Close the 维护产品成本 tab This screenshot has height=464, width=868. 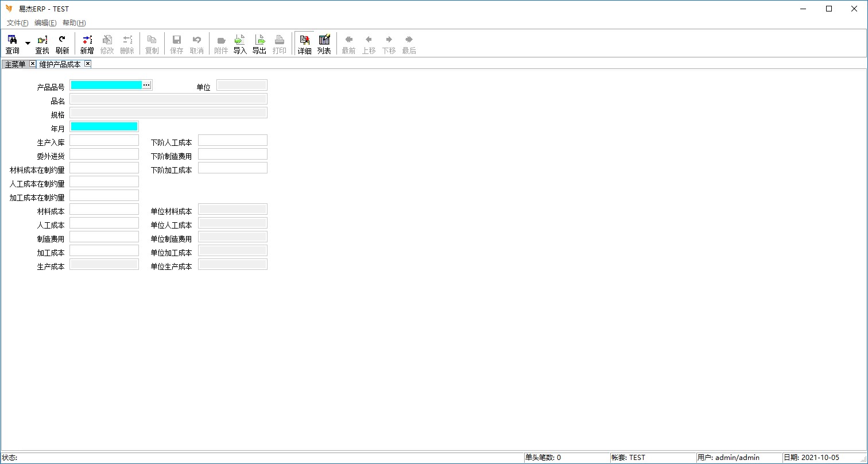(88, 64)
